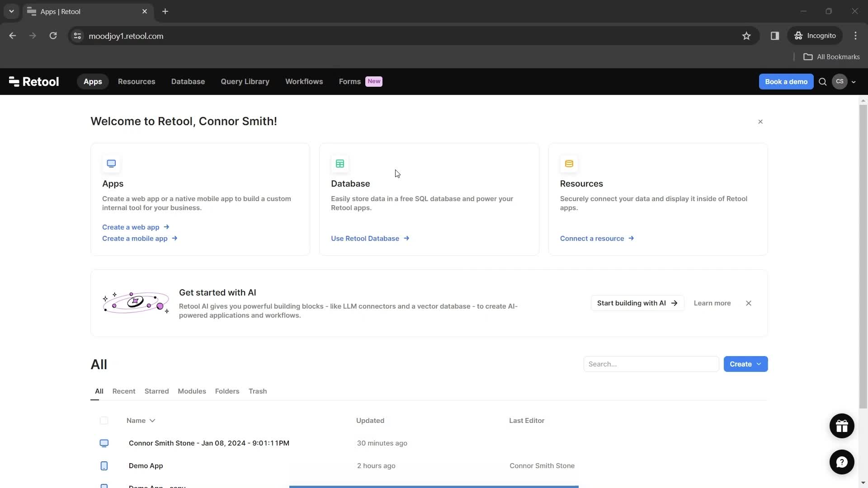Click the gift/rewards floating icon
The height and width of the screenshot is (488, 868).
[x=842, y=426]
